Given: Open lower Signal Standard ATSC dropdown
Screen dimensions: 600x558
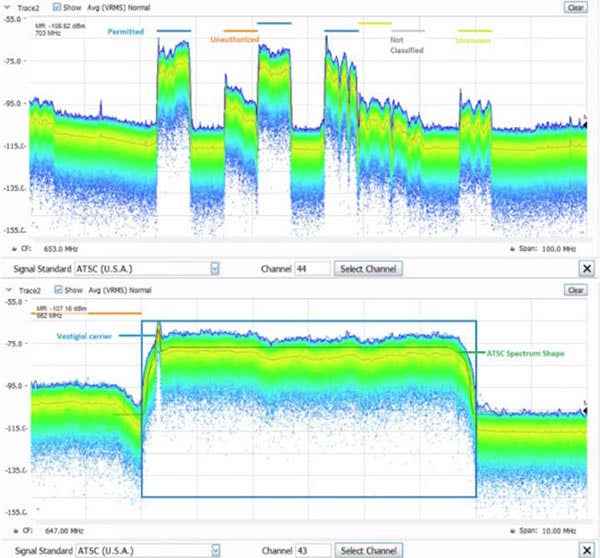Looking at the screenshot, I should pyautogui.click(x=215, y=551).
